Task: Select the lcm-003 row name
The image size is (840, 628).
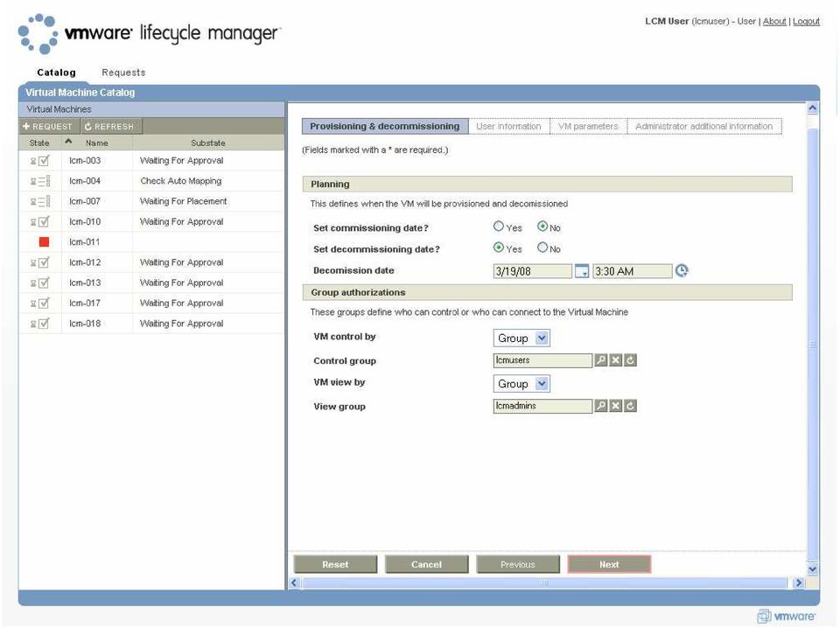Action: pos(85,161)
